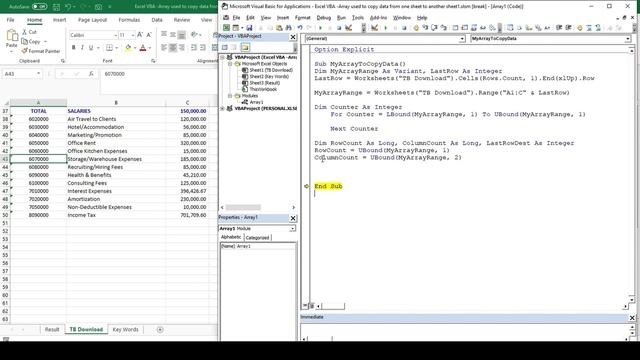Toggle AutoSave switch off/on

click(x=40, y=7)
